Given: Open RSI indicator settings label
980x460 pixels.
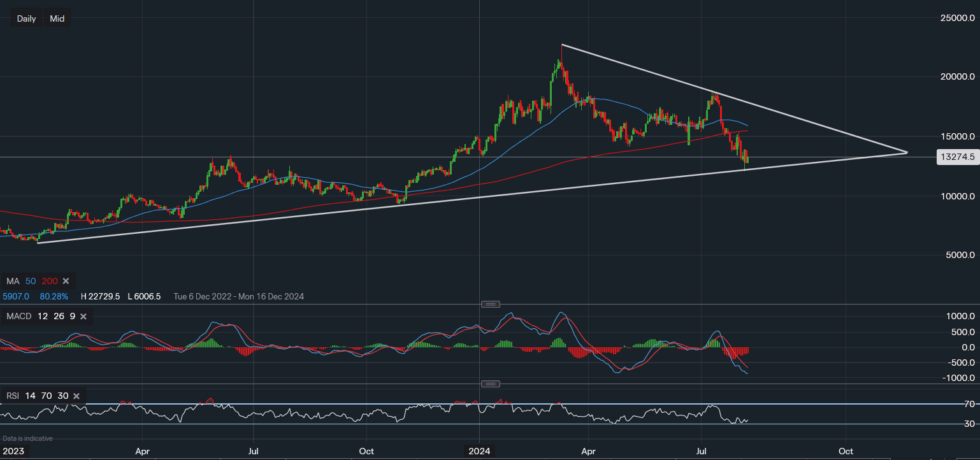Looking at the screenshot, I should coord(13,396).
